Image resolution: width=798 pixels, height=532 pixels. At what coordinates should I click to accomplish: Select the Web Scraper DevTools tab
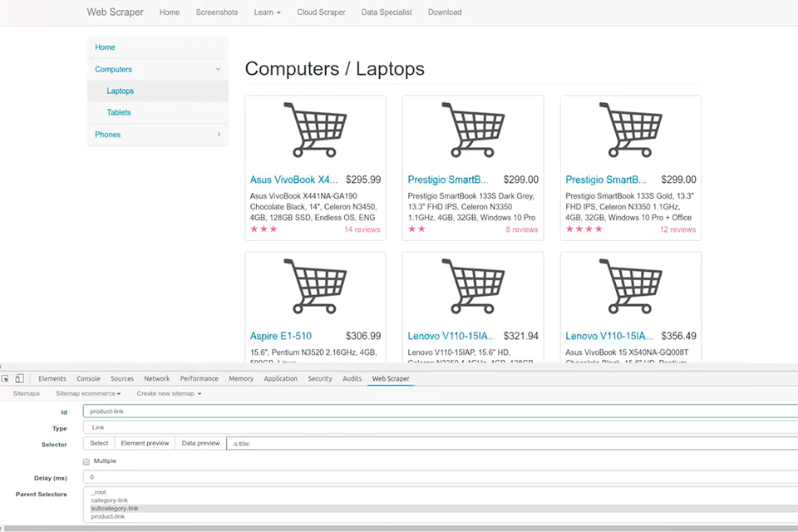coord(391,379)
